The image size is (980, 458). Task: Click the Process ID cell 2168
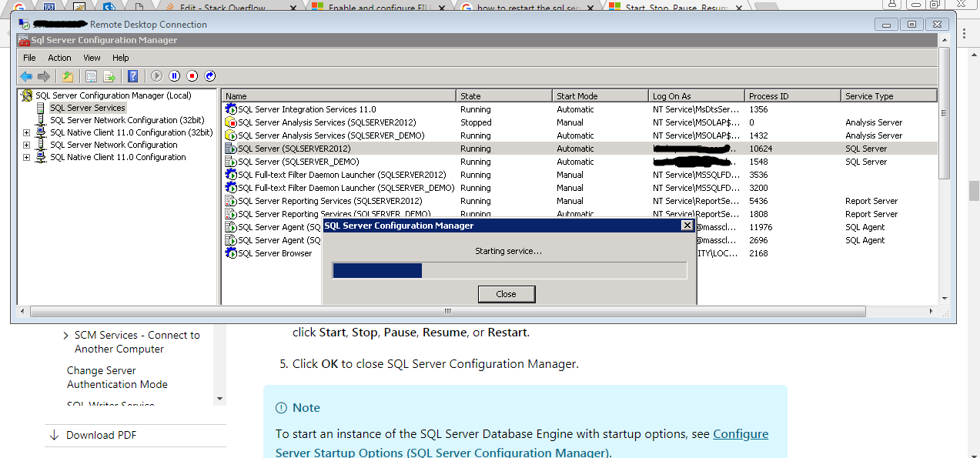click(x=758, y=253)
